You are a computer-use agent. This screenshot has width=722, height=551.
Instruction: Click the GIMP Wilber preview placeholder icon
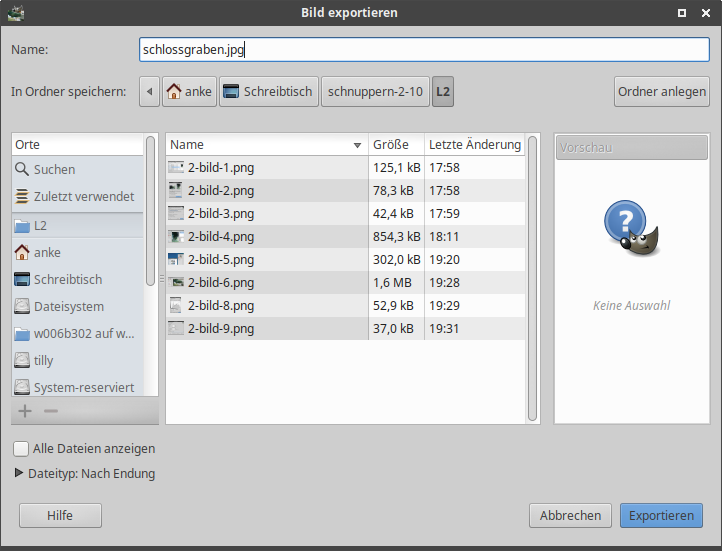pos(632,228)
